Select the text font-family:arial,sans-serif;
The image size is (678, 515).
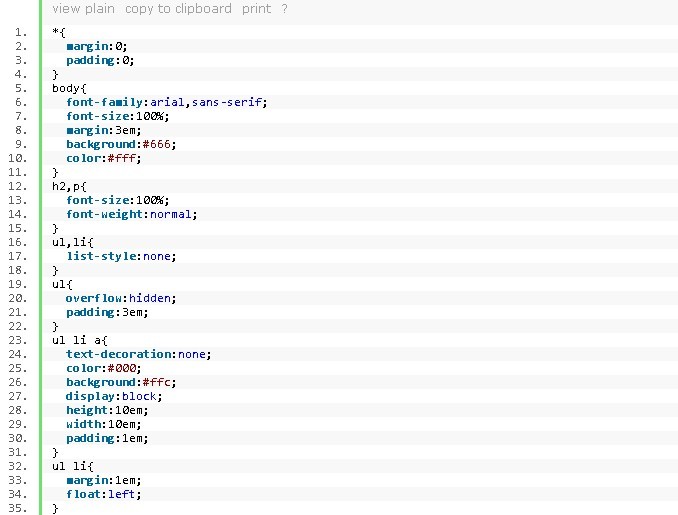(x=166, y=102)
